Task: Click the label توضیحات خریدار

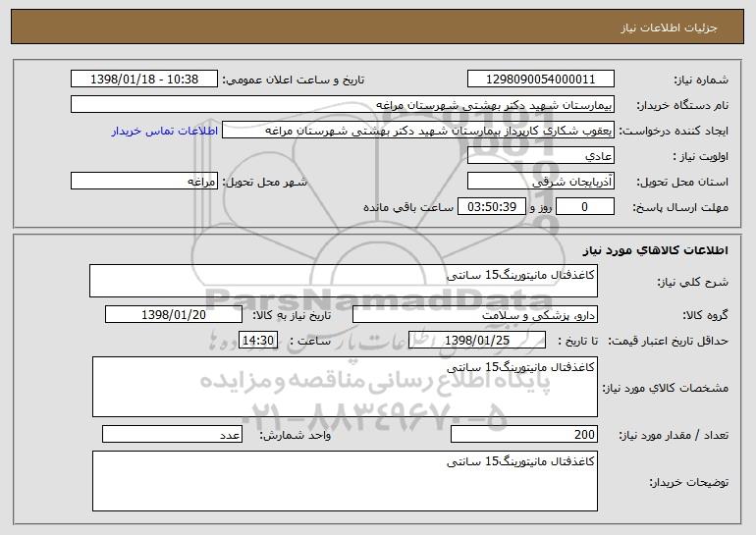Action: pos(689,482)
